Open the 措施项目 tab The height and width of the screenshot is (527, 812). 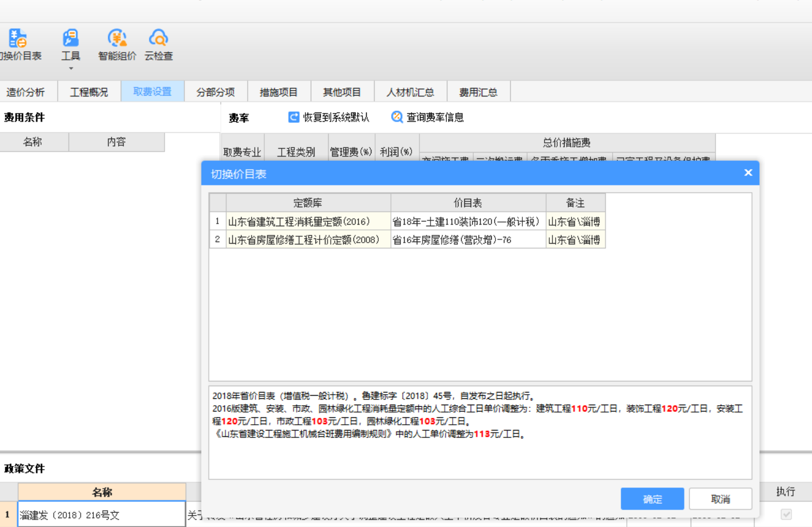[279, 92]
